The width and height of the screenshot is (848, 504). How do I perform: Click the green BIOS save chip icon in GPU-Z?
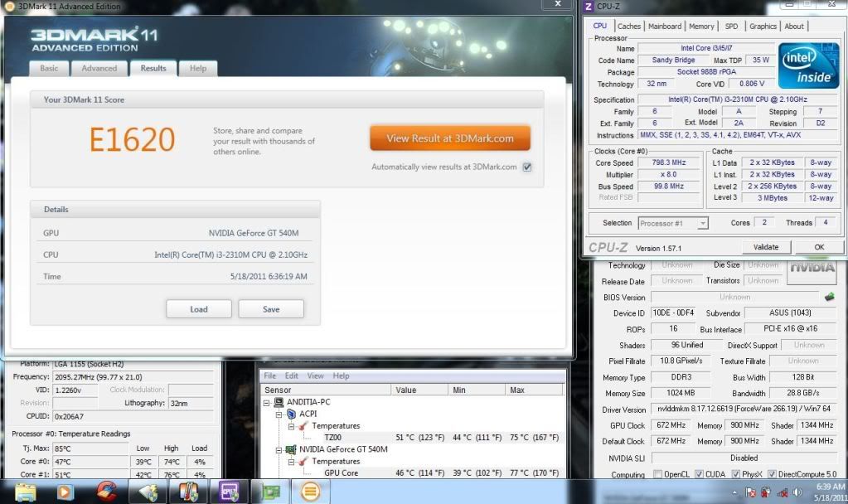829,296
